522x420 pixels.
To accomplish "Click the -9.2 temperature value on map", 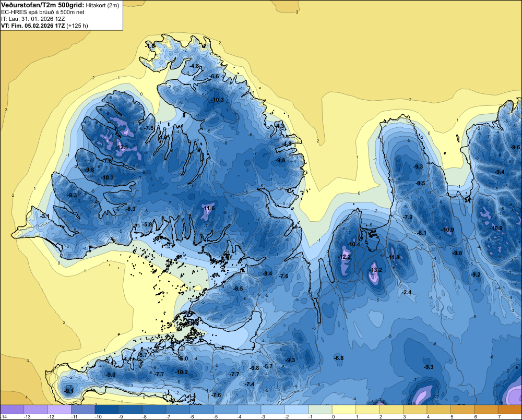I will click(476, 275).
